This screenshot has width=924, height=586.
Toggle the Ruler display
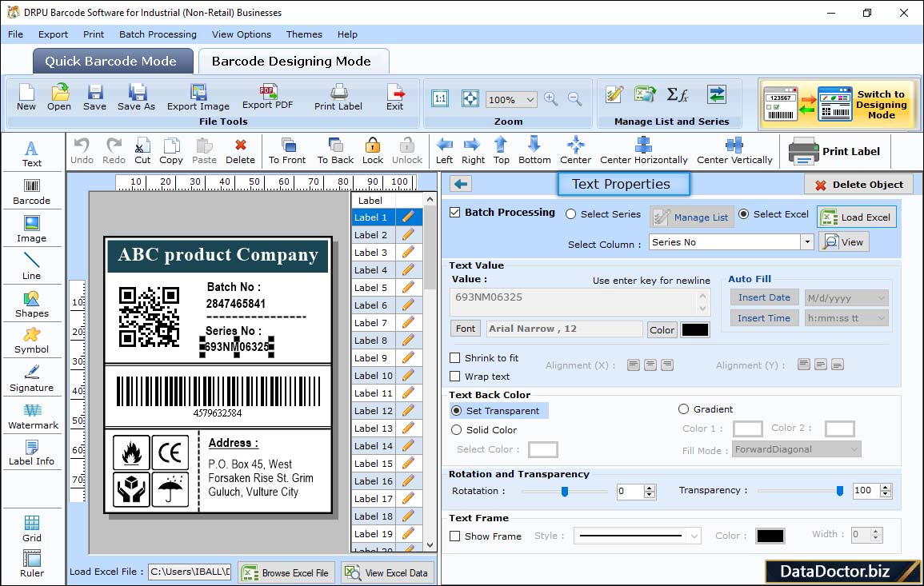(32, 564)
